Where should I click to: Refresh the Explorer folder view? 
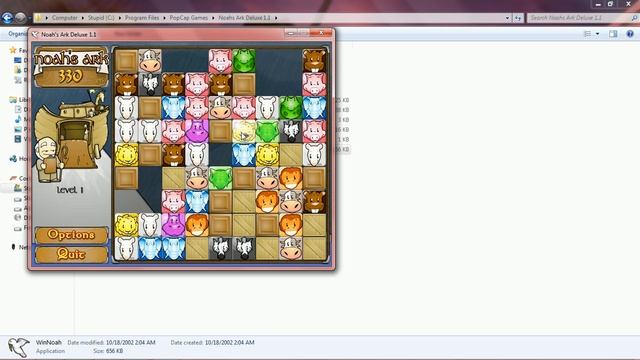pos(518,18)
